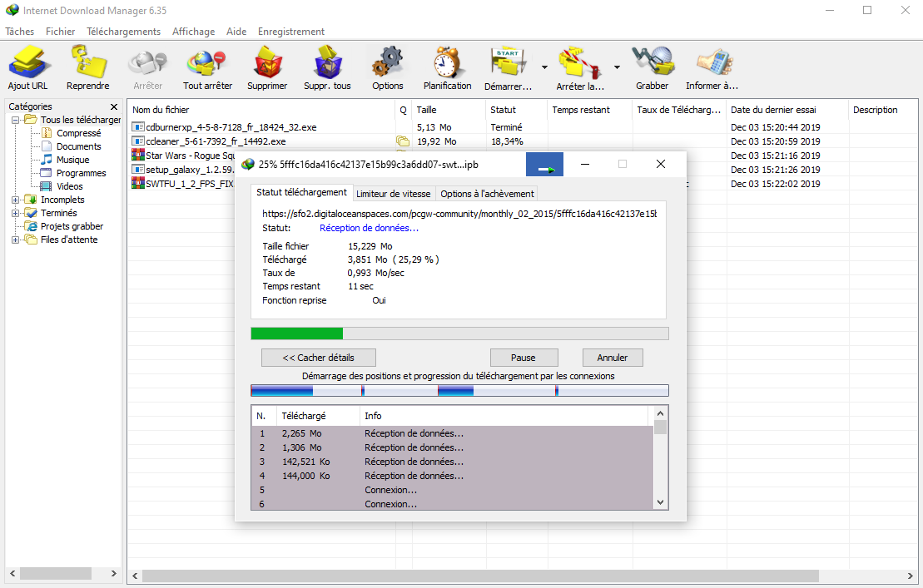Click the Tout arrêter toolbar icon

tap(206, 63)
